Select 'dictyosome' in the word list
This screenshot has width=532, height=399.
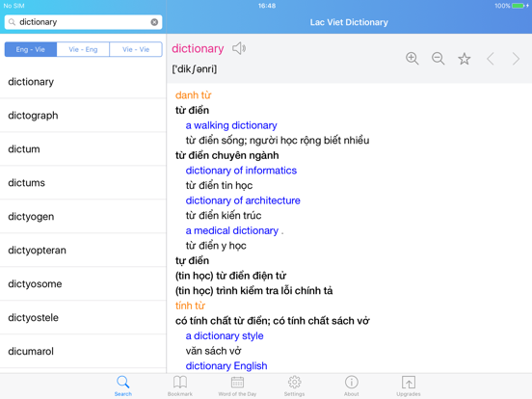[83, 283]
